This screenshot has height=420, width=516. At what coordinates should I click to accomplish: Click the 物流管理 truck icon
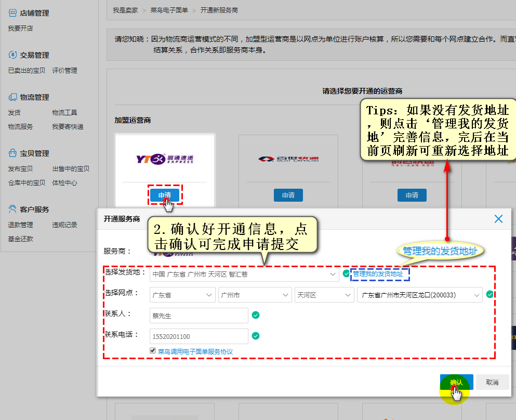[x=12, y=97]
